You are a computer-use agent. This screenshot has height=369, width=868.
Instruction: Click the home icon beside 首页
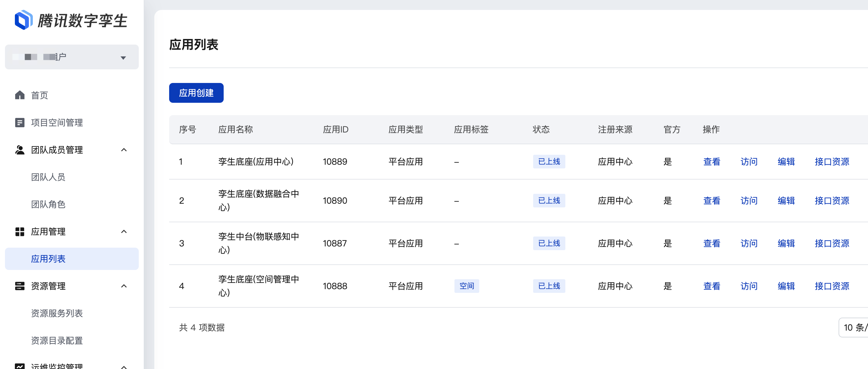pyautogui.click(x=20, y=95)
